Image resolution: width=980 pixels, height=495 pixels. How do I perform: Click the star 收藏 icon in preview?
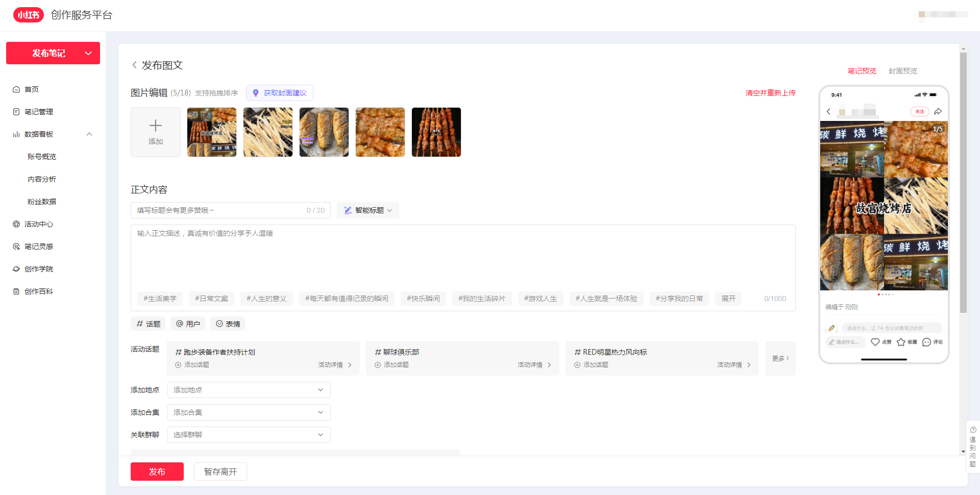901,342
